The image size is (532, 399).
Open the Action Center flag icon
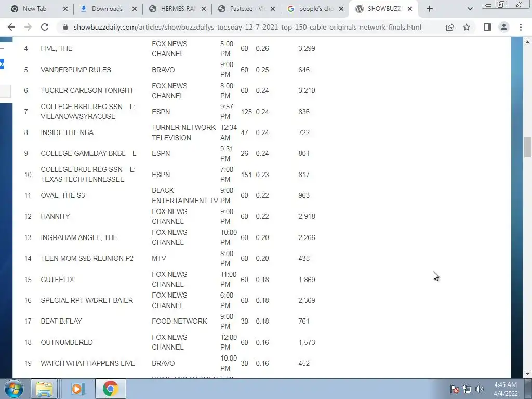click(x=455, y=389)
